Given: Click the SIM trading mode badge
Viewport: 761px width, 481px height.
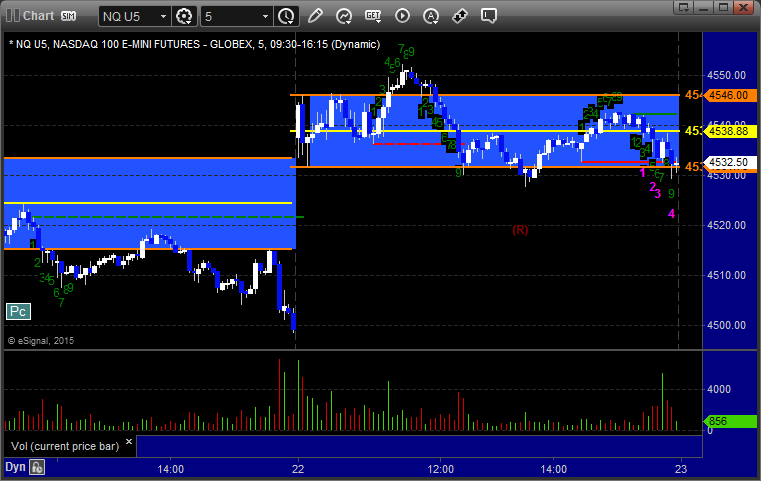Looking at the screenshot, I should pyautogui.click(x=68, y=16).
